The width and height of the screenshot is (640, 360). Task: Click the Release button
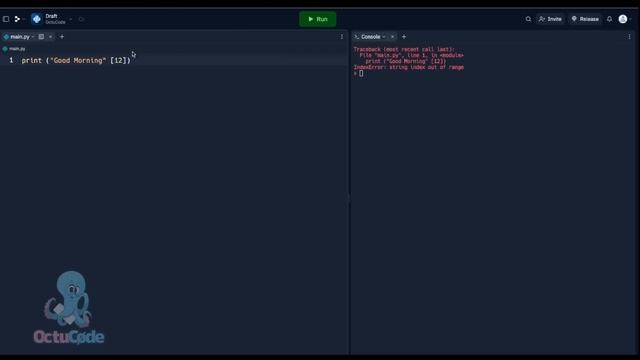pyautogui.click(x=585, y=19)
